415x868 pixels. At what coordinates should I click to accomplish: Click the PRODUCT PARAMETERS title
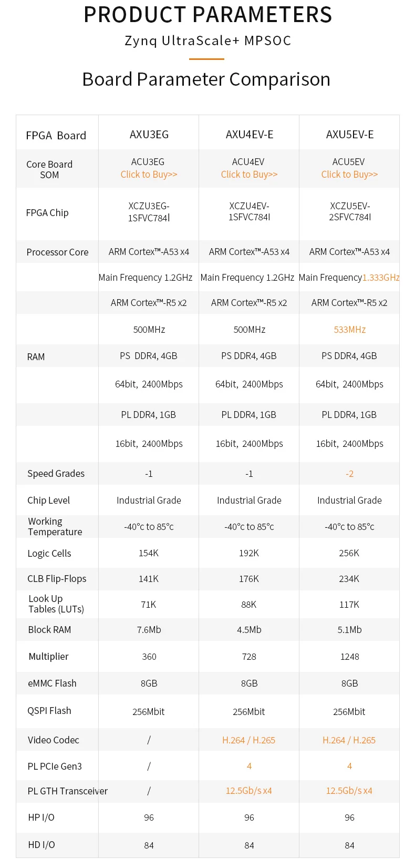coord(208,15)
